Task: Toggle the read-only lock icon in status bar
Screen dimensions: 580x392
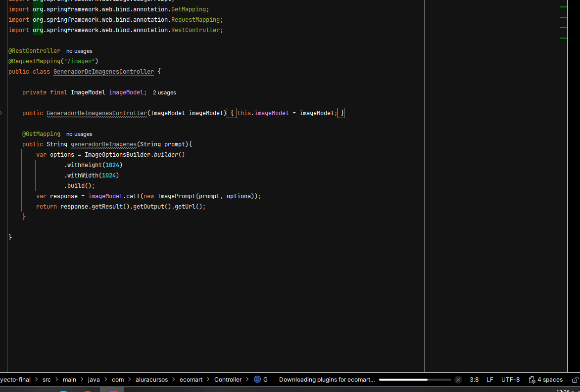Action: 575,380
